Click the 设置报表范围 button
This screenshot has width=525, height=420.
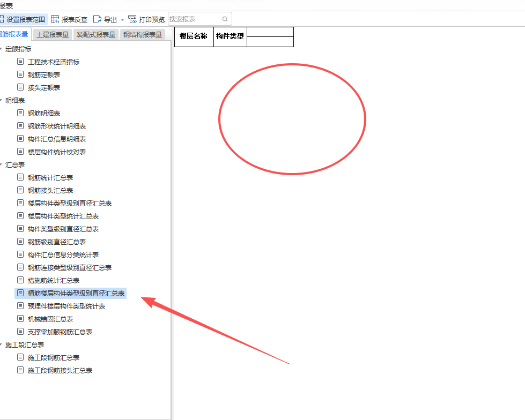24,18
